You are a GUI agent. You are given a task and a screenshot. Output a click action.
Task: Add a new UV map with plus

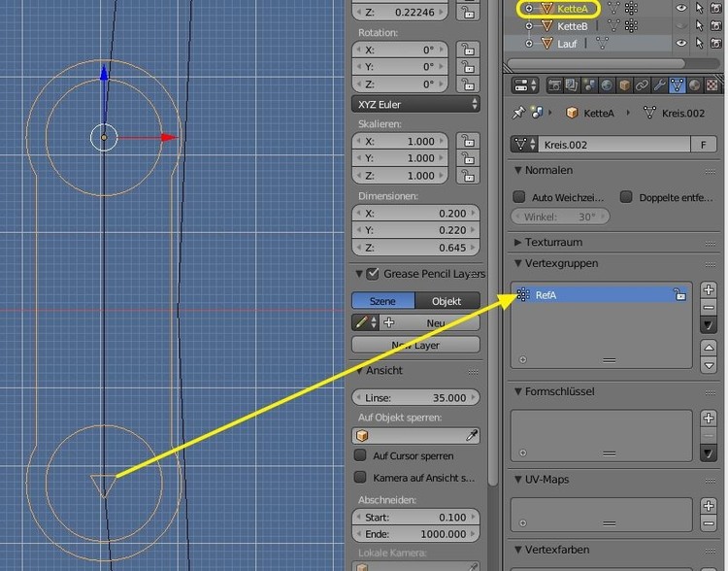[709, 506]
